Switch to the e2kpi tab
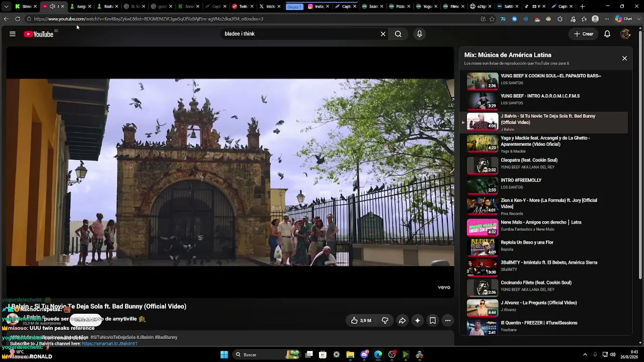The width and height of the screenshot is (644, 362). coord(481,7)
